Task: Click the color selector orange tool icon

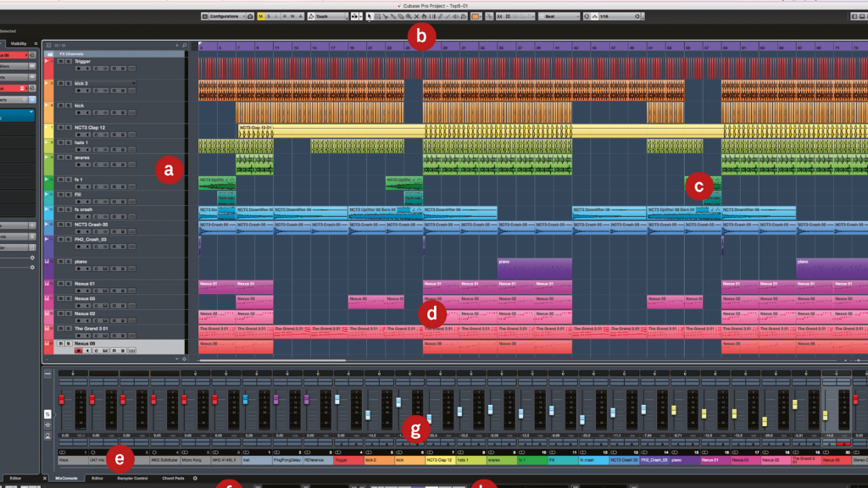Action: tap(476, 16)
